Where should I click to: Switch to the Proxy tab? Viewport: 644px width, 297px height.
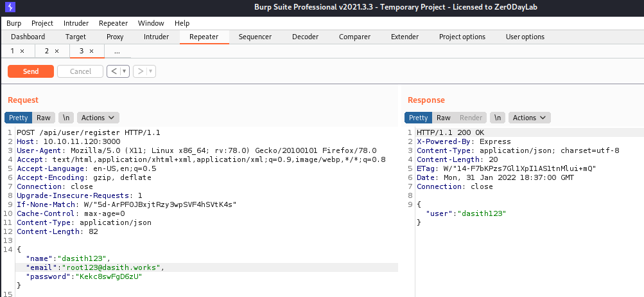pyautogui.click(x=115, y=37)
